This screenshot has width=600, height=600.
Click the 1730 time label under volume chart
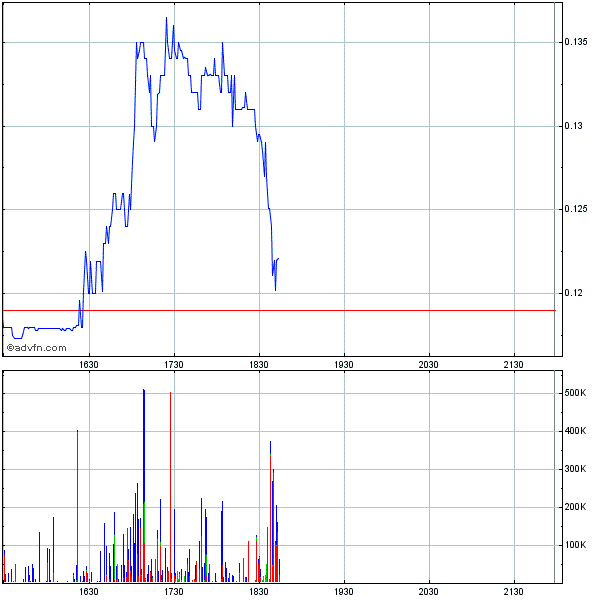pos(174,592)
